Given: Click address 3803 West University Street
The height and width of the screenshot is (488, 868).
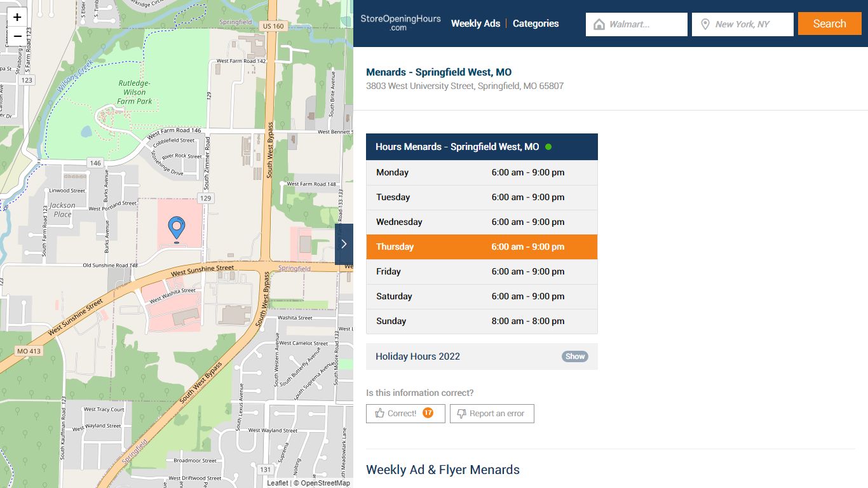Looking at the screenshot, I should click(465, 86).
